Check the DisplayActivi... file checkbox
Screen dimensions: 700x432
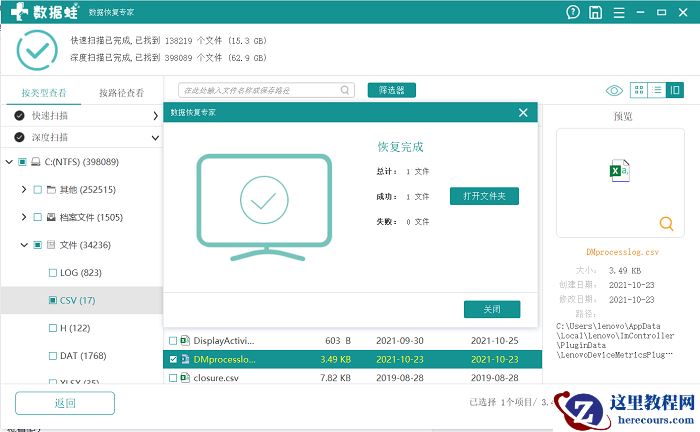coord(173,341)
